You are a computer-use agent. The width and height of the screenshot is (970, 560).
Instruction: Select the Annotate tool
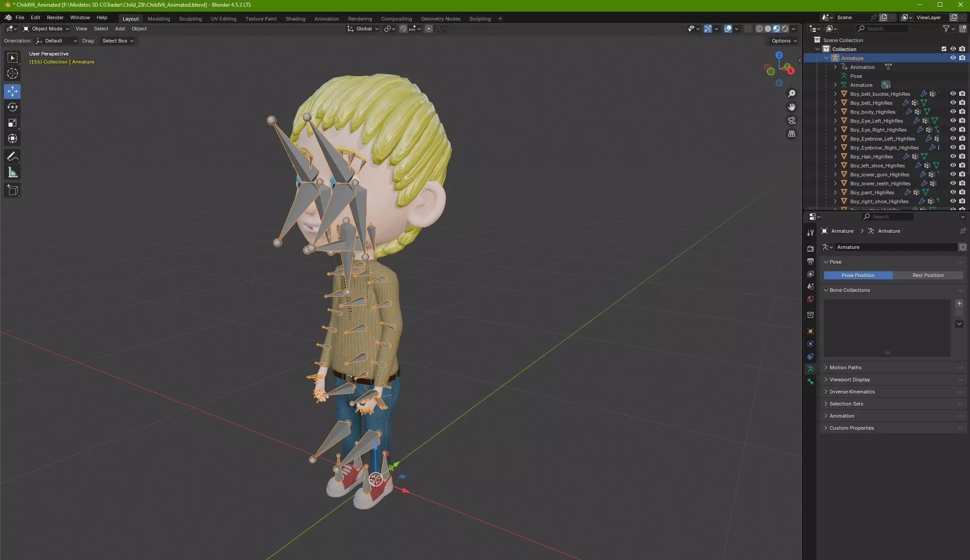coord(13,157)
